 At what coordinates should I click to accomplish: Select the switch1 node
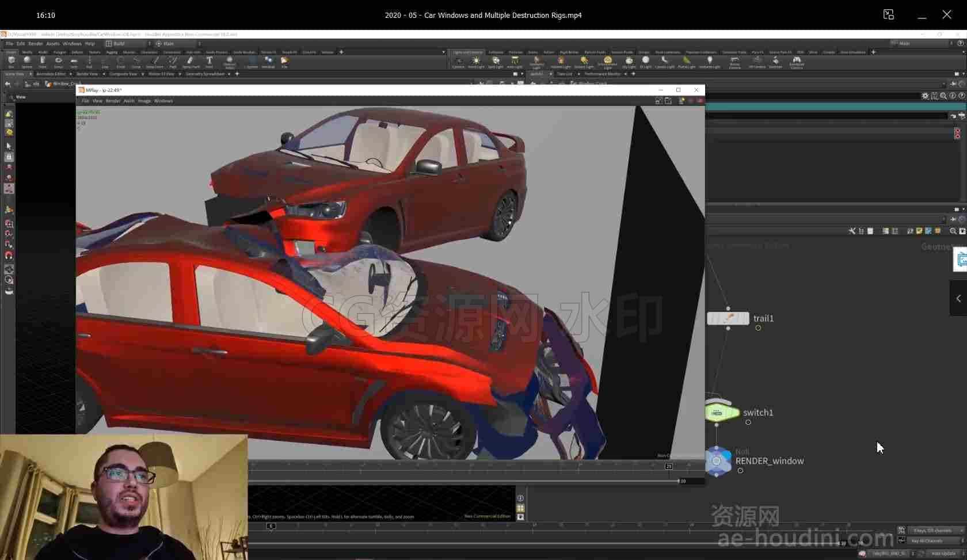click(722, 412)
